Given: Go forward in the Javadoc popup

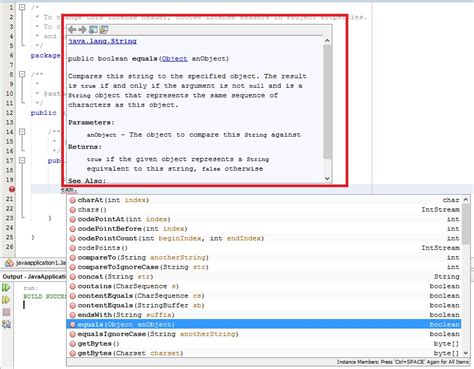Looking at the screenshot, I should 82,30.
